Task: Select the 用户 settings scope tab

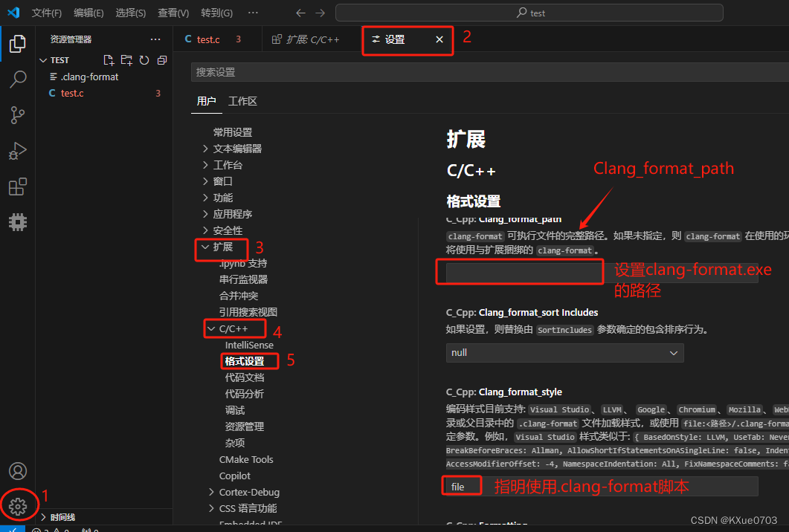Action: [x=206, y=101]
